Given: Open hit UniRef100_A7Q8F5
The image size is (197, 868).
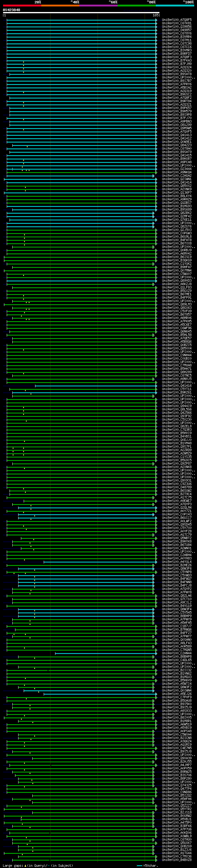Looking at the screenshot, I should 177,20.
